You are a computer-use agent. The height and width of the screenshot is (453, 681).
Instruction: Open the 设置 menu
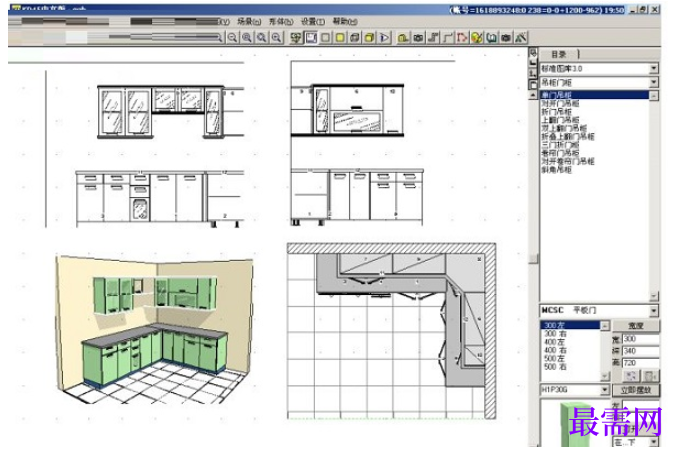(x=313, y=21)
